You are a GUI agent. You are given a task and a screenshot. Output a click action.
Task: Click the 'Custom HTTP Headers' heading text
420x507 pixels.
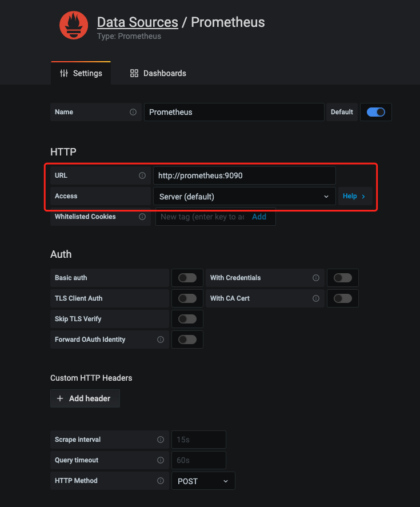tap(91, 378)
